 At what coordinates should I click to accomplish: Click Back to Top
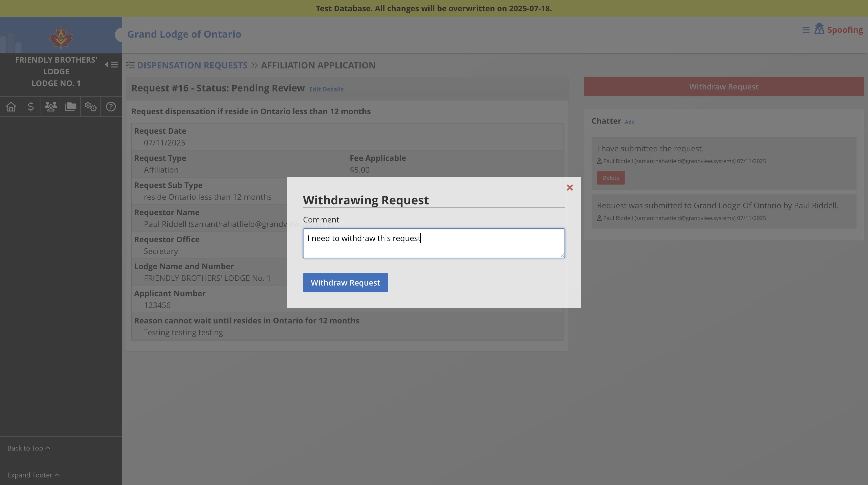coord(29,448)
